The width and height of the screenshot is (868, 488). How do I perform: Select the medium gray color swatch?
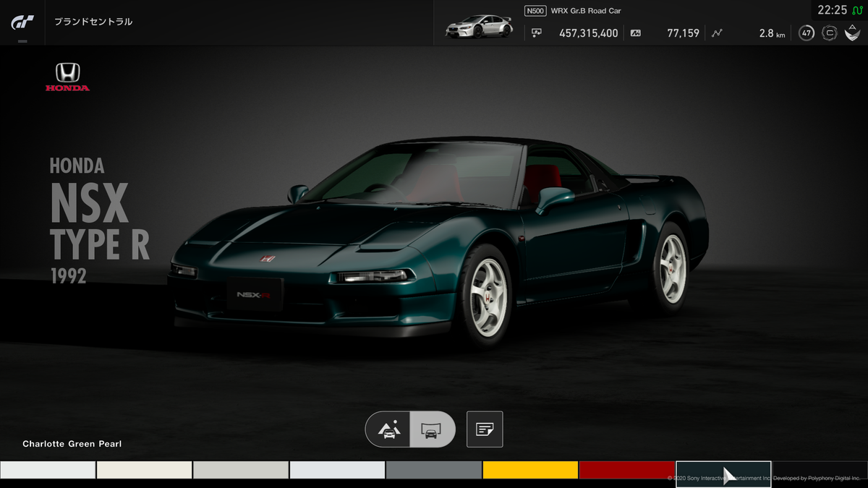(434, 470)
